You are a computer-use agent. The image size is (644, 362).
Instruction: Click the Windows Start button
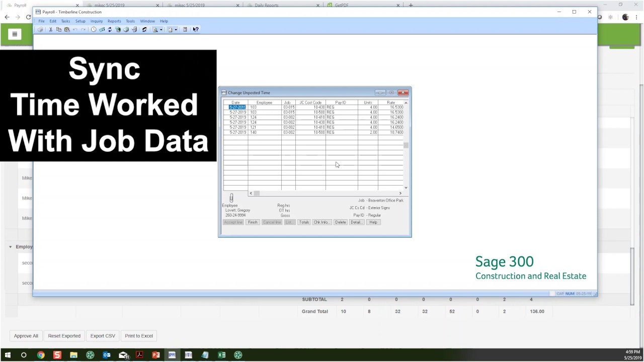pyautogui.click(x=8, y=355)
